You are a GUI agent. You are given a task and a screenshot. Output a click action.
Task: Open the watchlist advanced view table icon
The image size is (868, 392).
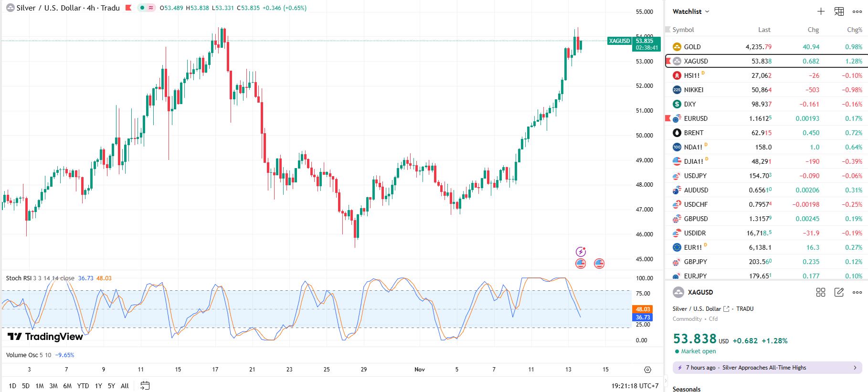click(839, 11)
